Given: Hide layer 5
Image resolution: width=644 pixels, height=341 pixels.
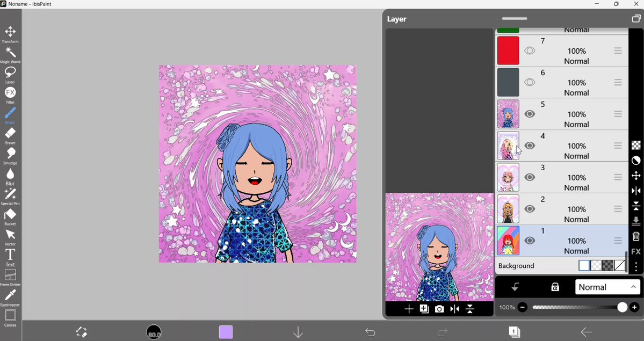Looking at the screenshot, I should pos(530,114).
